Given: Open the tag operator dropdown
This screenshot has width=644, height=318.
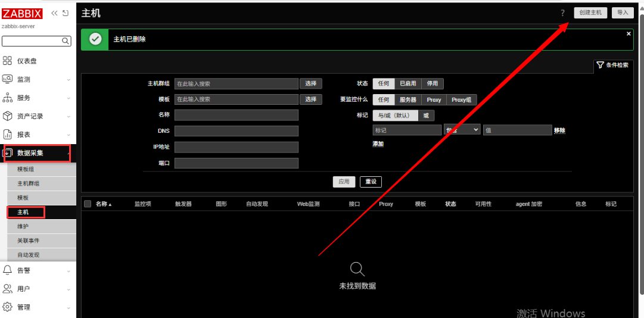Looking at the screenshot, I should coord(462,130).
